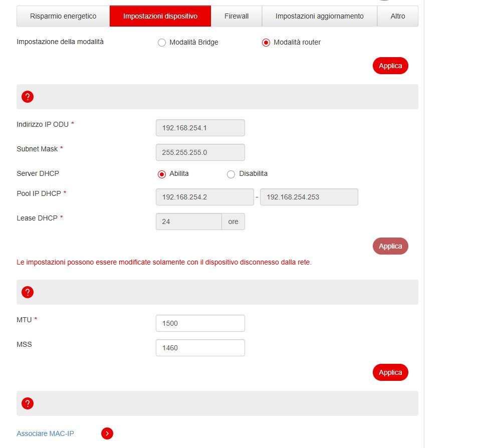Viewport: 478px width, 448px height.
Task: Click red arrow icon beside Associare MAC-IP
Action: pyautogui.click(x=107, y=433)
